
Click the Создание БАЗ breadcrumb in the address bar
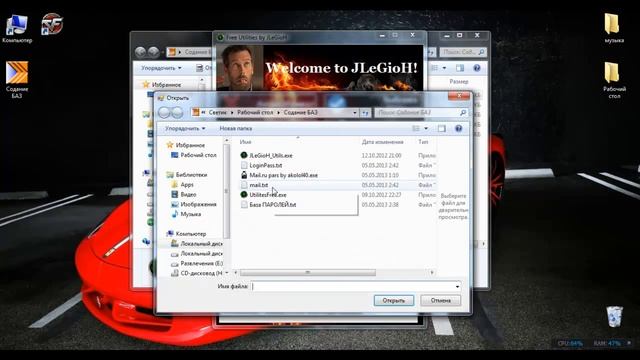(x=300, y=113)
